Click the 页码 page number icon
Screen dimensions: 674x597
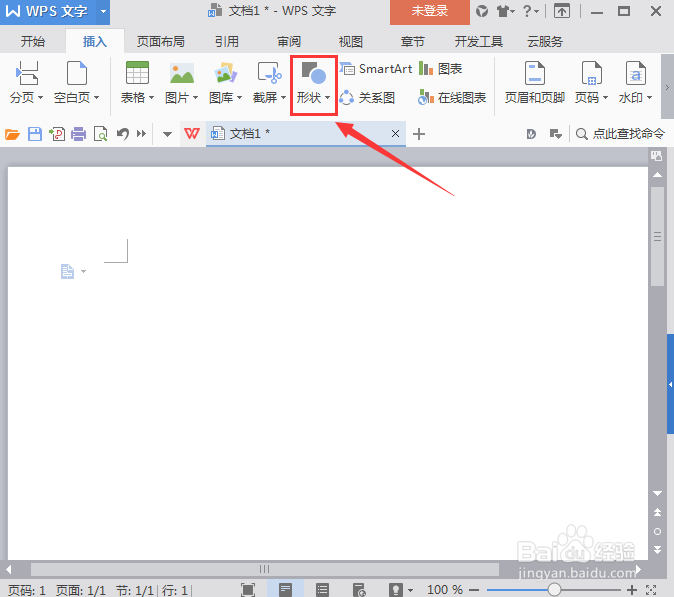591,73
